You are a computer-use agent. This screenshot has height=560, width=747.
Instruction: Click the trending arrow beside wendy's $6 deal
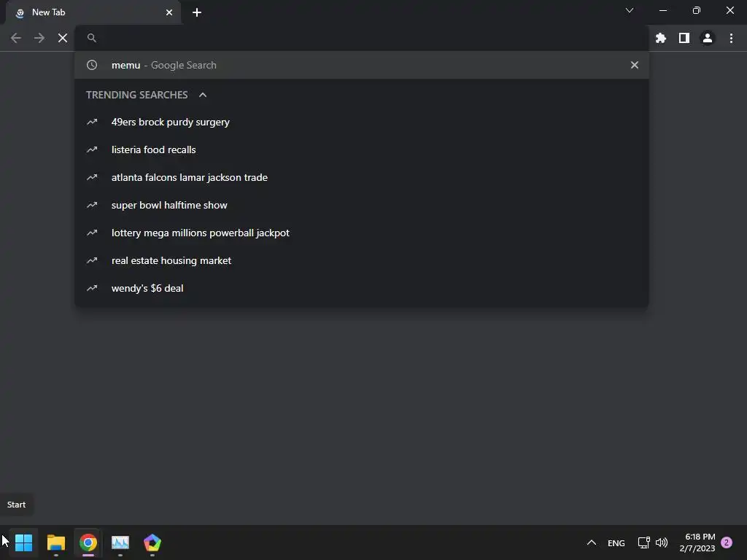92,288
